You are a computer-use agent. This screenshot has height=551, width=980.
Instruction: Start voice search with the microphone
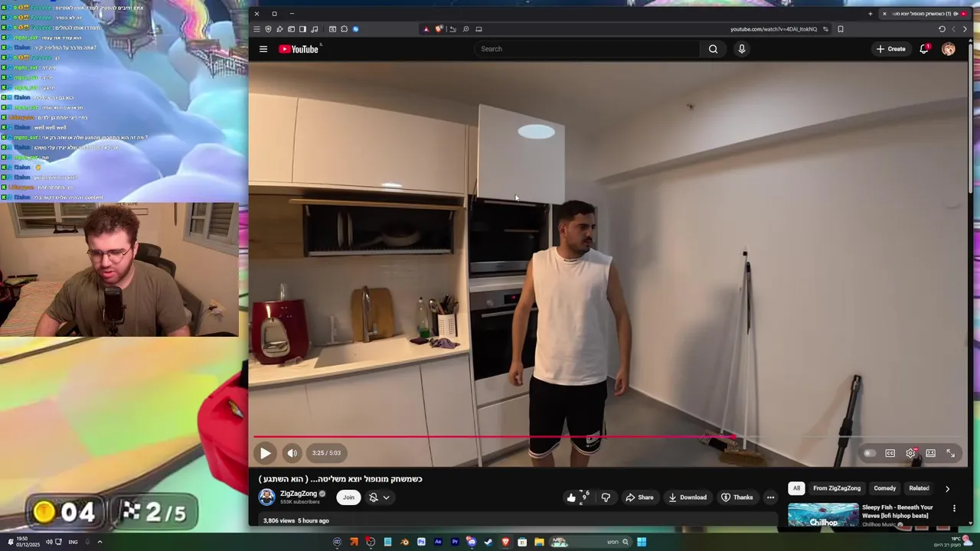741,49
